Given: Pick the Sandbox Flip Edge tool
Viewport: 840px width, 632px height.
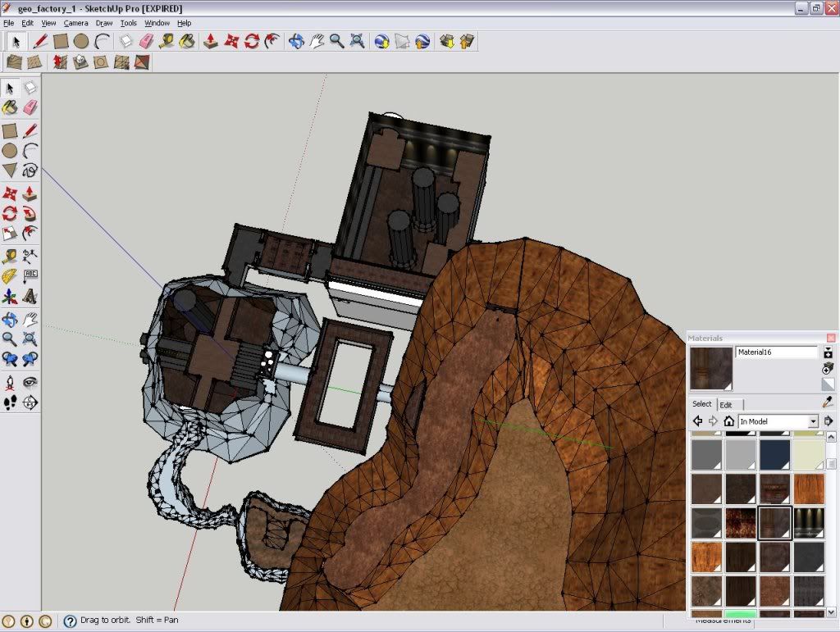Looking at the screenshot, I should (x=142, y=62).
